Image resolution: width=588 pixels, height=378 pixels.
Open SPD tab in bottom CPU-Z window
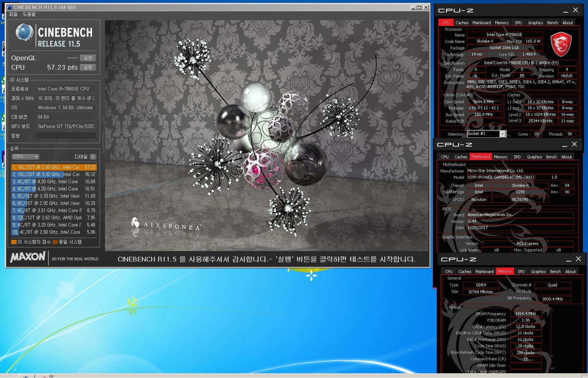pos(521,272)
